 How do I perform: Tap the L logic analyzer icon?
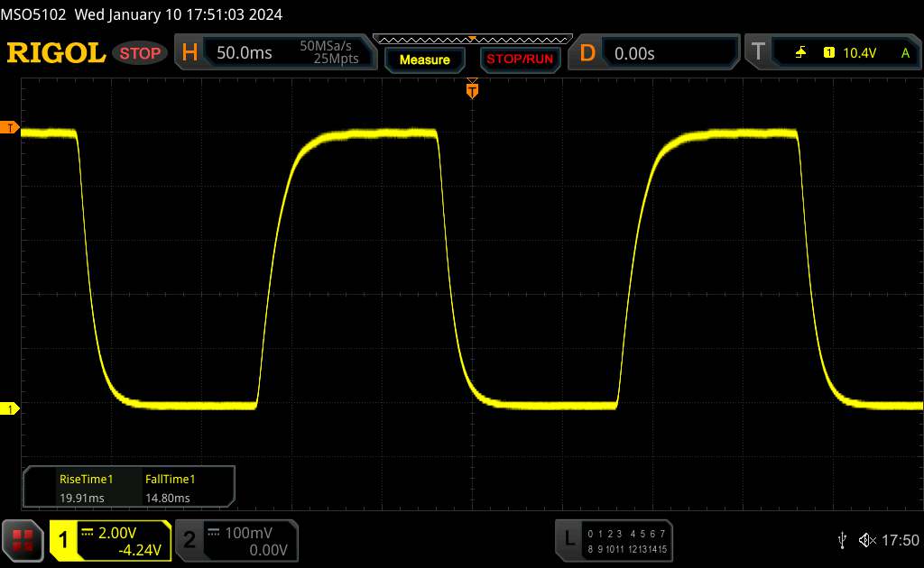tap(568, 539)
